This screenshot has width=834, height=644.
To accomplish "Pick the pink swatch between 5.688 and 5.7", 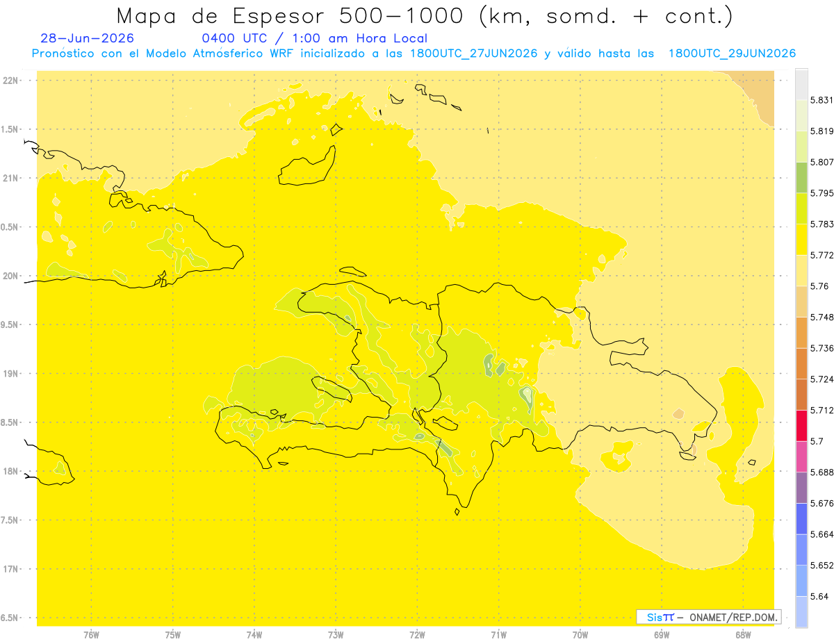I will 801,456.
